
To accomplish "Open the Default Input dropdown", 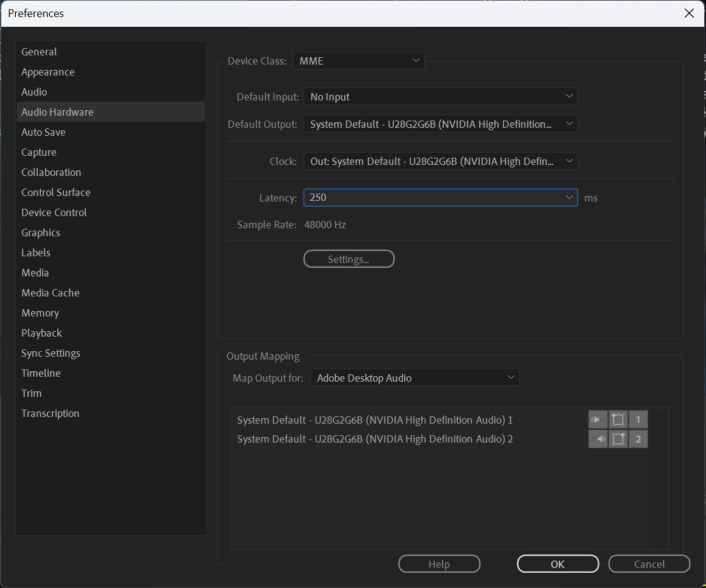I will 569,96.
